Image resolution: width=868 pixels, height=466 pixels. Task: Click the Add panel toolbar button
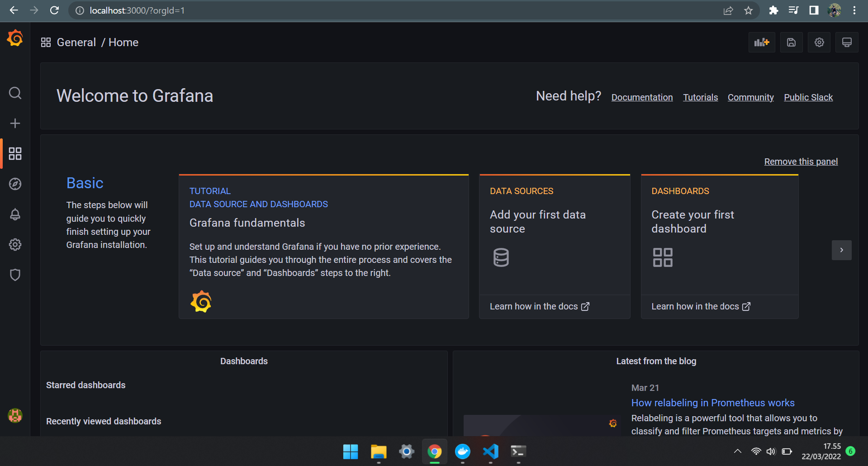[x=761, y=43]
